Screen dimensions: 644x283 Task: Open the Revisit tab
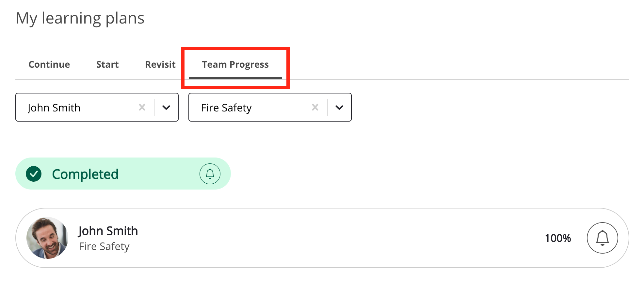pos(160,64)
